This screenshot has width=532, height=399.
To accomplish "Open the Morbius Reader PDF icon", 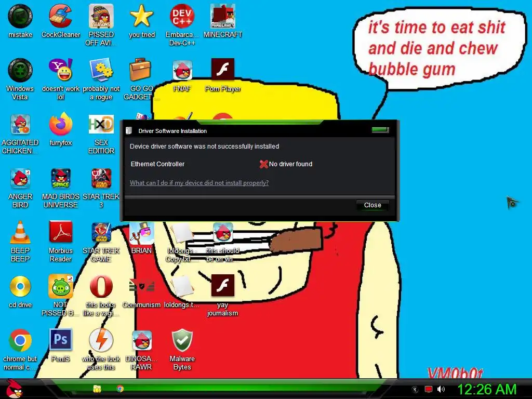I will (60, 232).
